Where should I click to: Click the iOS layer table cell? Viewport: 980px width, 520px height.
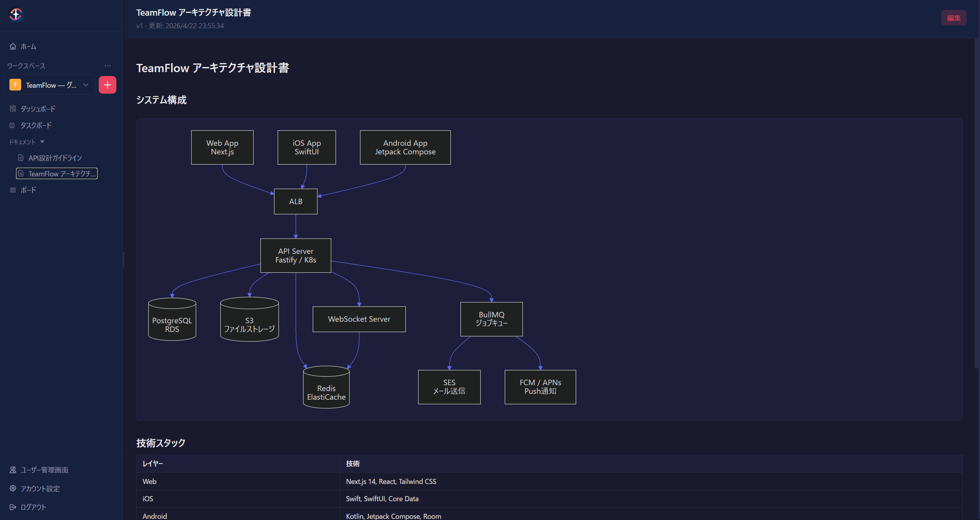pyautogui.click(x=238, y=498)
